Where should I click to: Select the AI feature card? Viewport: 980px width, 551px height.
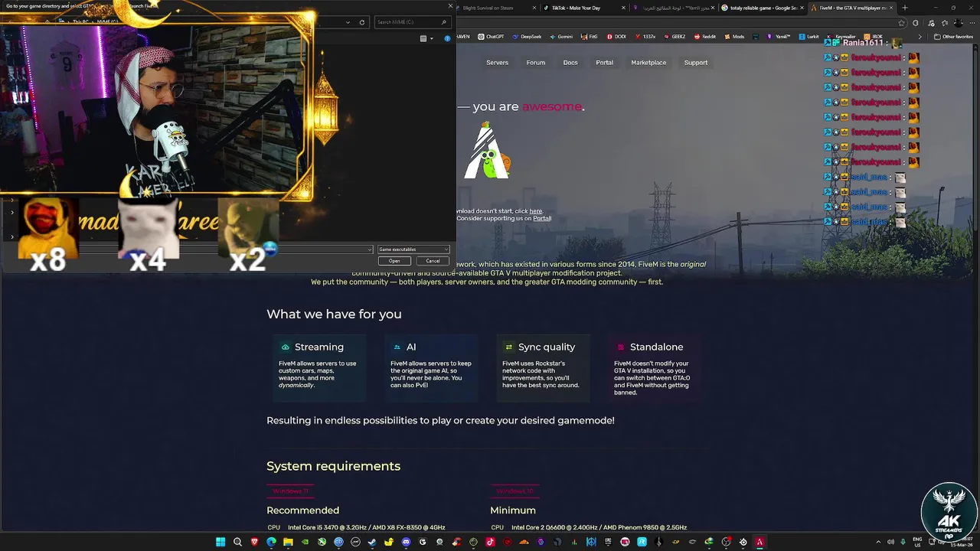coord(431,368)
